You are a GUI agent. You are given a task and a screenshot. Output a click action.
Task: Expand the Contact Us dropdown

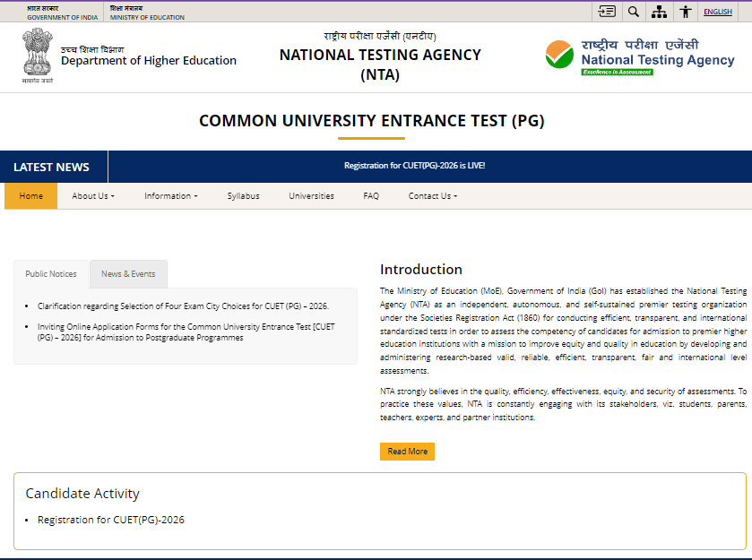point(432,195)
